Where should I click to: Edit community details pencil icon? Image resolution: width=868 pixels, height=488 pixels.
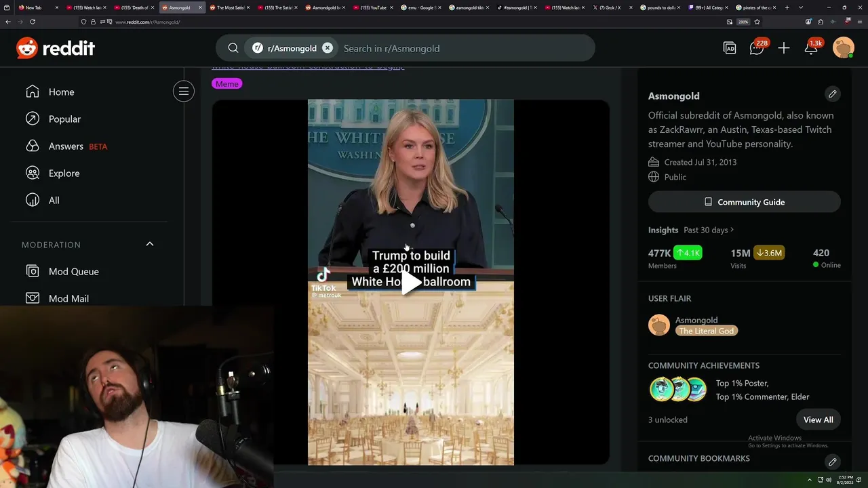click(833, 94)
